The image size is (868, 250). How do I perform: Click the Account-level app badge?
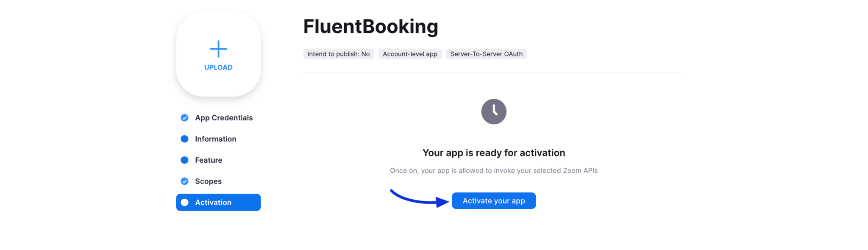[x=409, y=54]
